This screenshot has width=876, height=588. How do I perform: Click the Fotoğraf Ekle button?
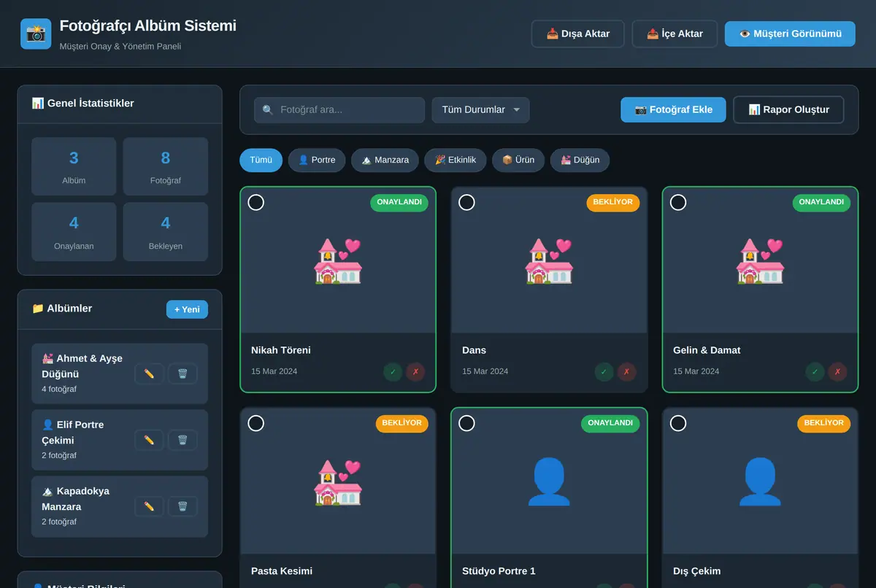[673, 110]
